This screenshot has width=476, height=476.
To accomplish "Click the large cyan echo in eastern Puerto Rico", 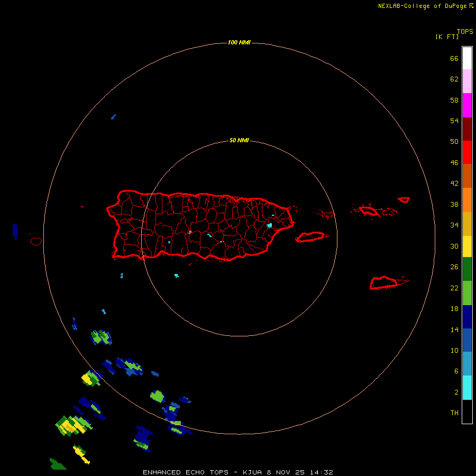I will point(270,225).
